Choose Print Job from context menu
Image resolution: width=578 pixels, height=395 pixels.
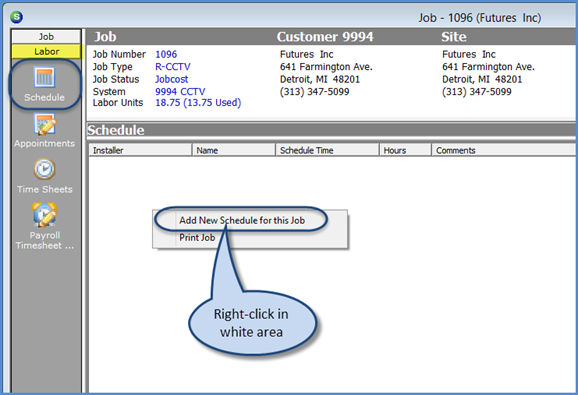(x=197, y=238)
